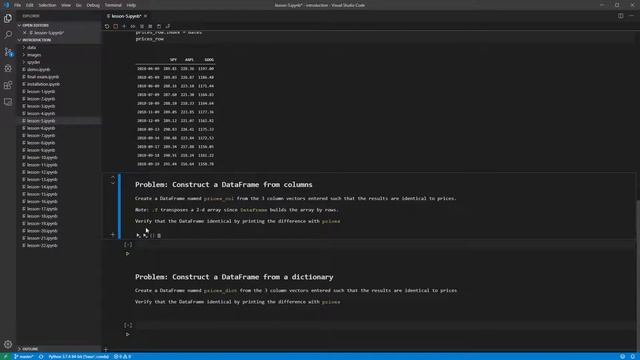The height and width of the screenshot is (360, 640).
Task: Add cell with plus left of markdown cell
Action: (x=113, y=235)
